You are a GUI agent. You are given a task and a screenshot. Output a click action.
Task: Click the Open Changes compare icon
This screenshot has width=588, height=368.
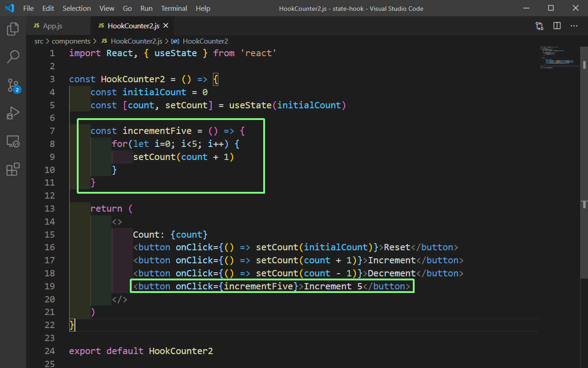[x=539, y=26]
